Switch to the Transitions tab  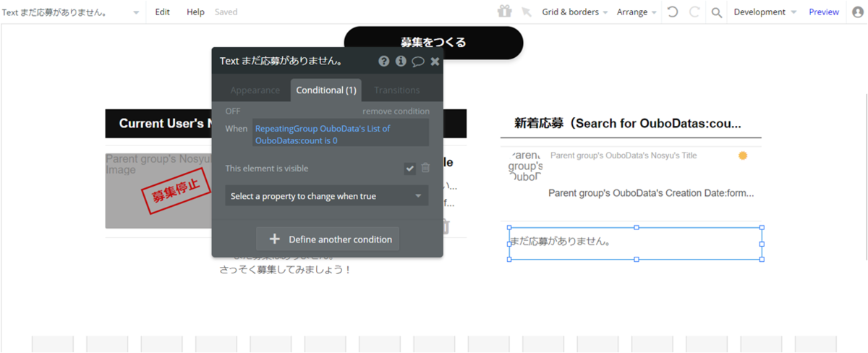point(397,90)
